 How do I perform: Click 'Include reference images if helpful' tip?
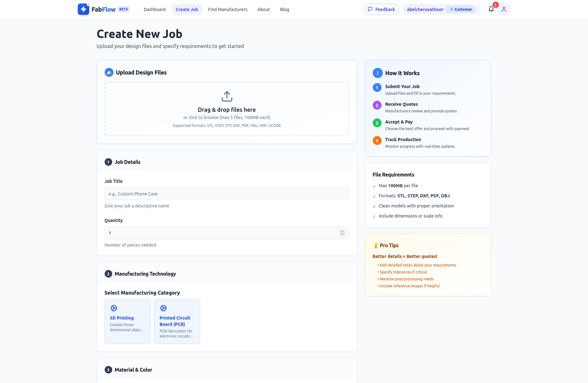(x=410, y=286)
